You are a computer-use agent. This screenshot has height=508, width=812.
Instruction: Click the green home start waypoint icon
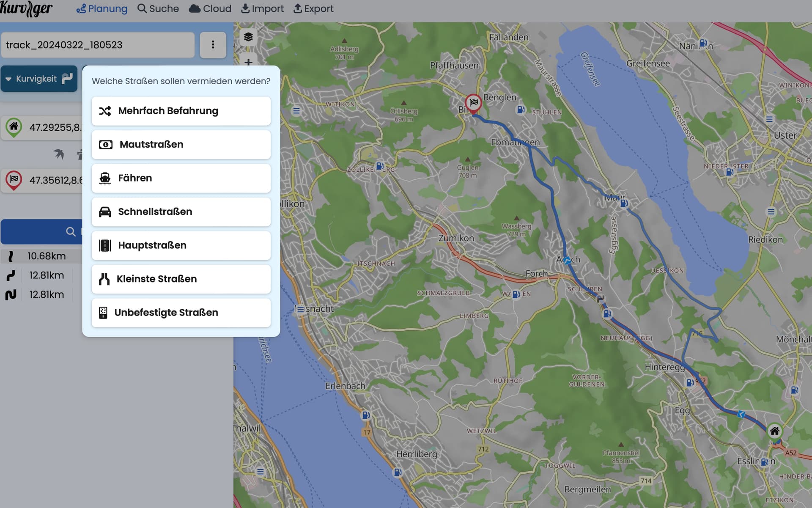pyautogui.click(x=14, y=127)
